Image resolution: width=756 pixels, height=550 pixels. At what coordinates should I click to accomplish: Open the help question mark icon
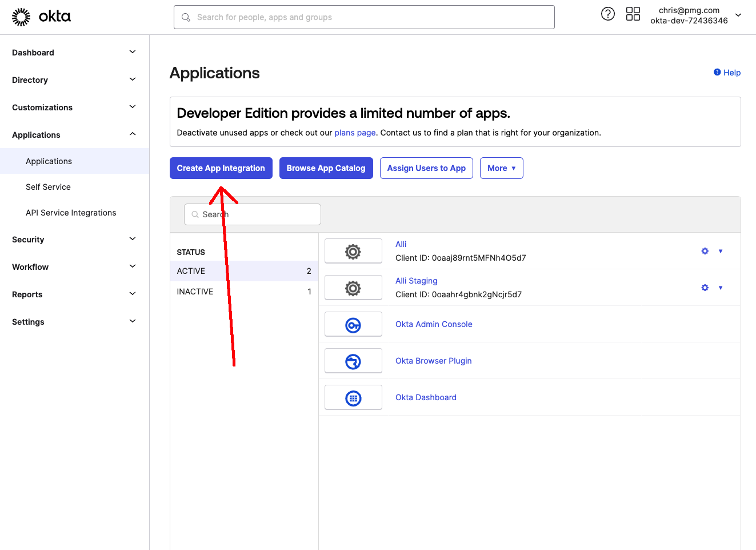point(608,14)
